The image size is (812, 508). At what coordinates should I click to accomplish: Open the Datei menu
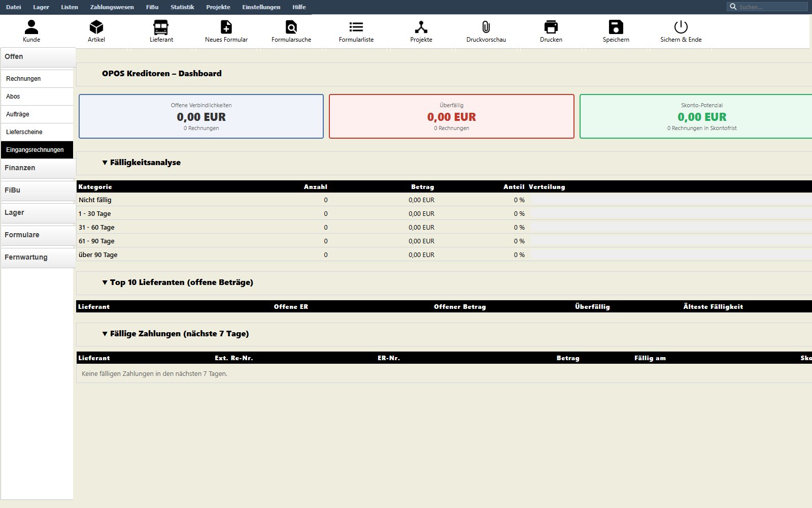tap(14, 7)
